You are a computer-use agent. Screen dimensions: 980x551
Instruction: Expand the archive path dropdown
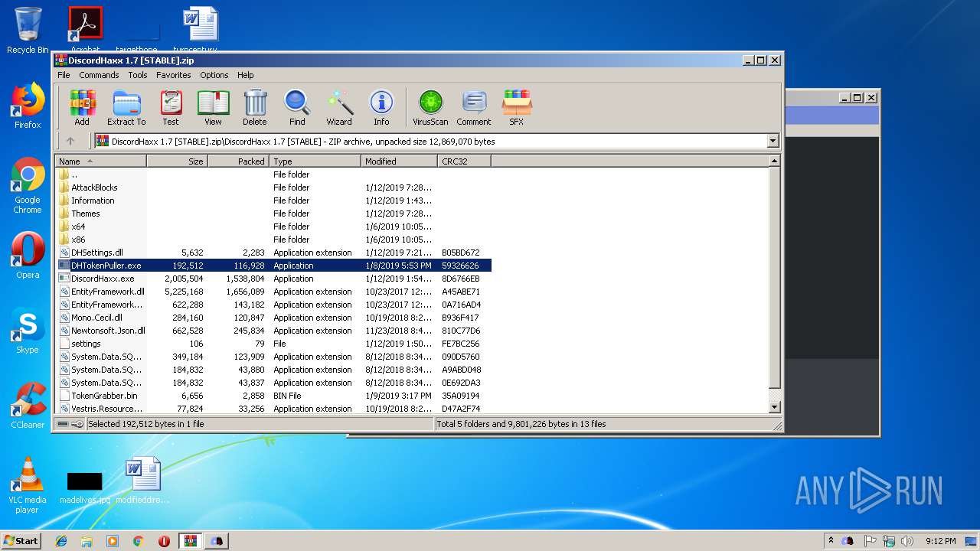[x=773, y=141]
